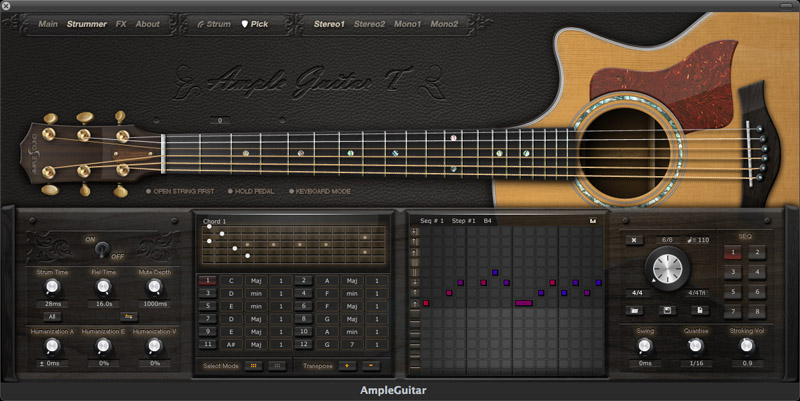Open the 4/4 time signature dropdown
800x401 pixels.
(635, 293)
